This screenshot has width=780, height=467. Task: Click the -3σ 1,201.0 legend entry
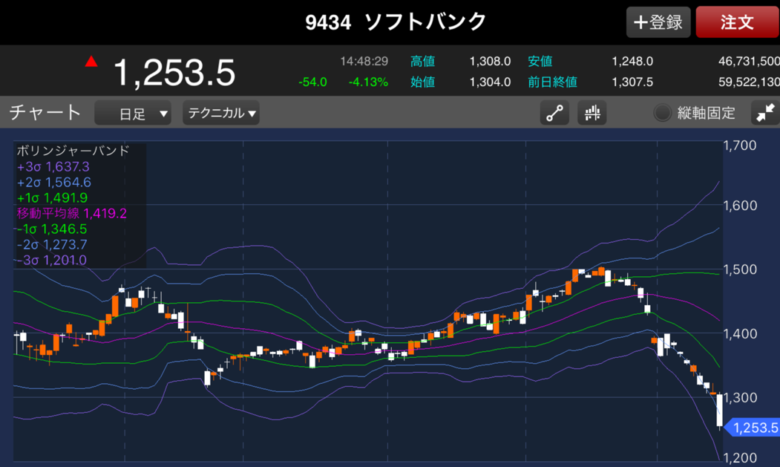tap(52, 260)
